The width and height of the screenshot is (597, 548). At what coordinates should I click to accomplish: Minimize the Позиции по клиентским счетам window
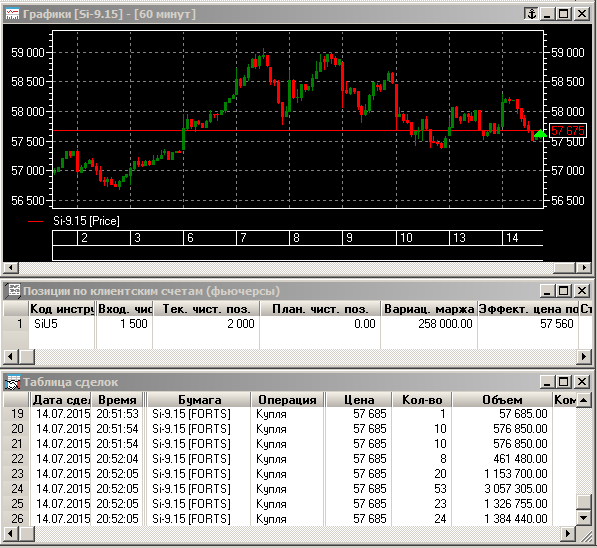click(x=548, y=291)
